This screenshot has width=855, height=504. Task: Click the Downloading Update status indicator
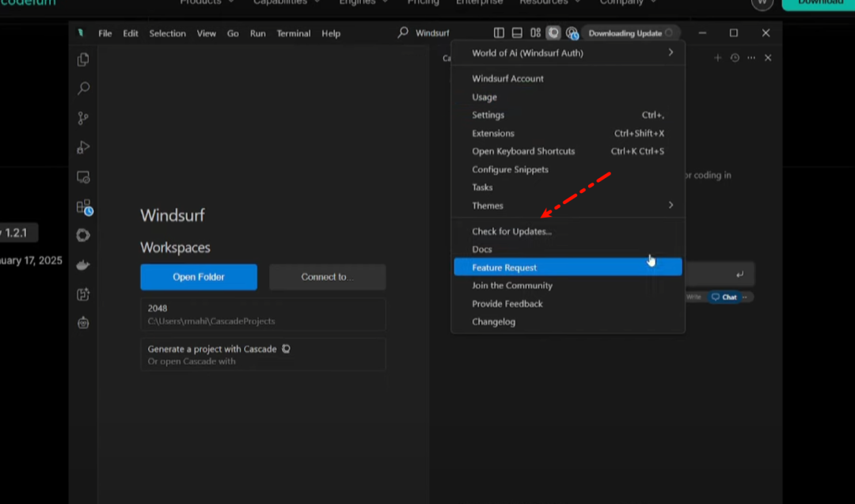630,33
